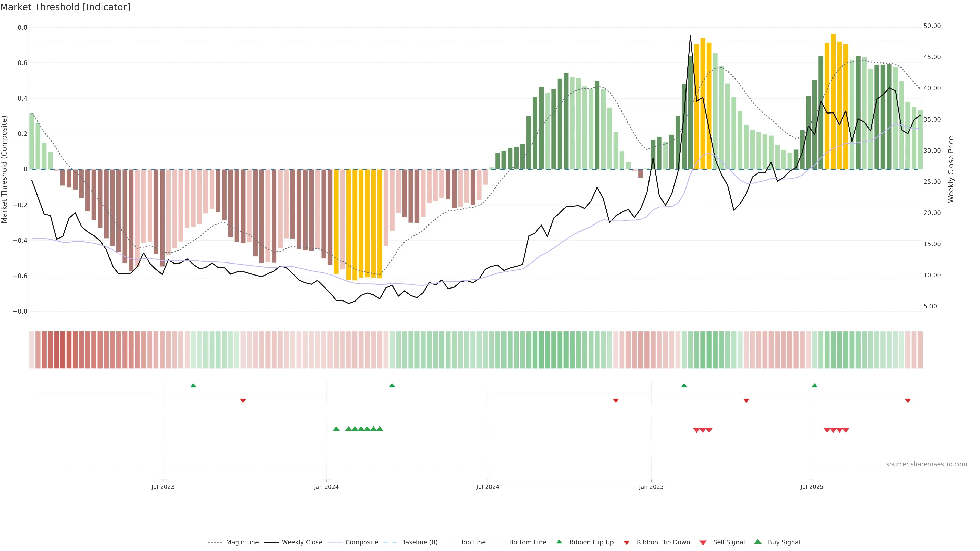Screen dimensions: 980x551
Task: Click the Weekly Close Price axis title
Action: pyautogui.click(x=951, y=169)
